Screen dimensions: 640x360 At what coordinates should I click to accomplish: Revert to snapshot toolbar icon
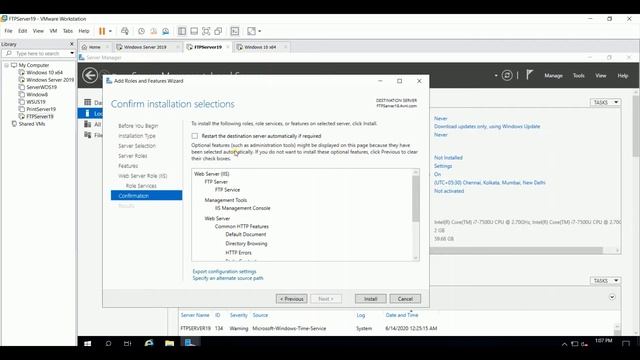coord(153,31)
